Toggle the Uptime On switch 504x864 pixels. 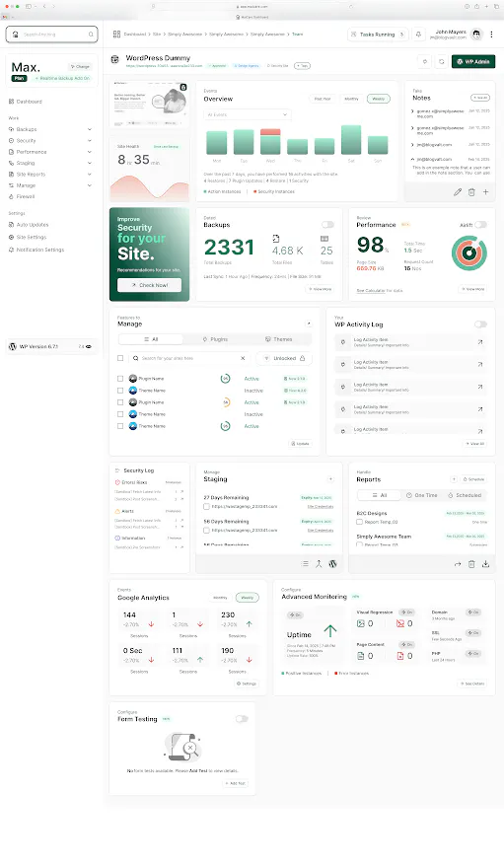pyautogui.click(x=295, y=614)
